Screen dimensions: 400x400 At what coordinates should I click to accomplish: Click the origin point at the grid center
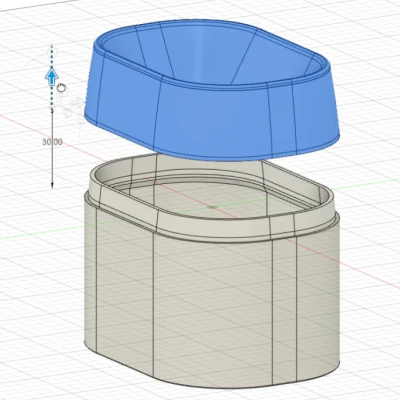211,207
